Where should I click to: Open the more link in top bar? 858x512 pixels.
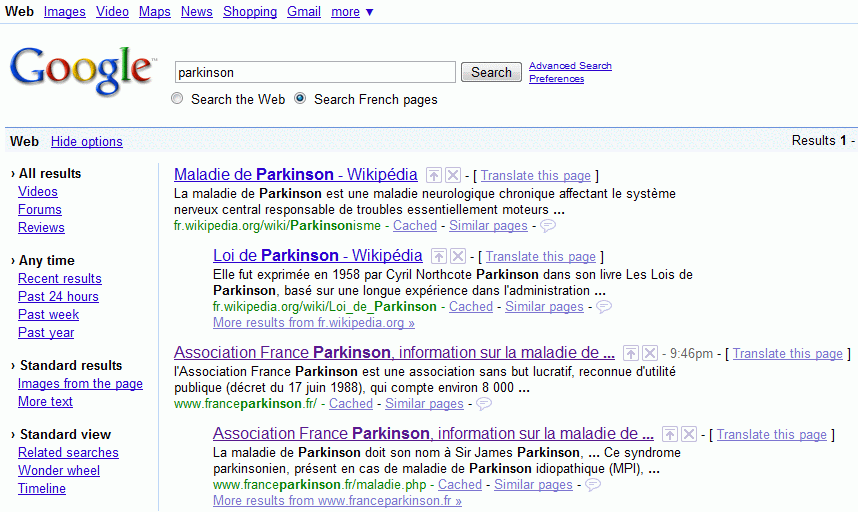point(345,11)
